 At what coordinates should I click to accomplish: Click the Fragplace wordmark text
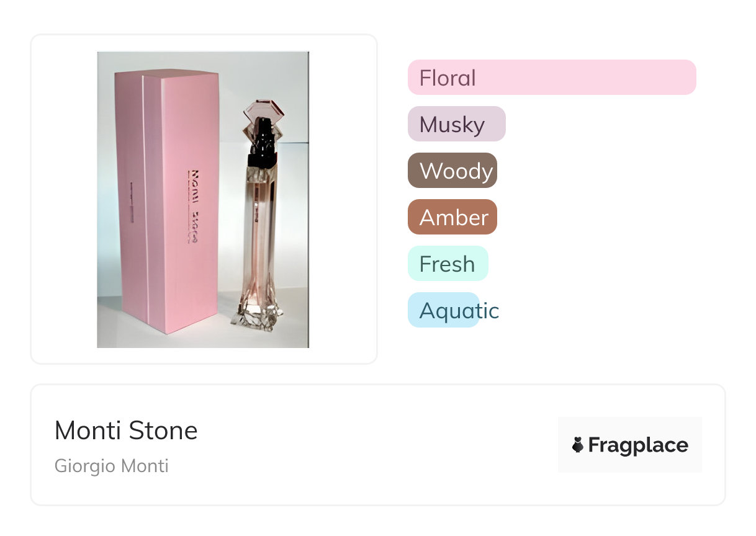(638, 445)
